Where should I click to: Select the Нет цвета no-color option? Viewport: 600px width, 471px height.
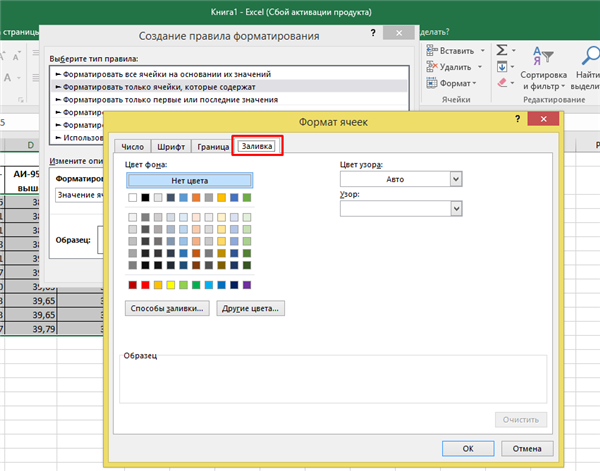[x=189, y=181]
